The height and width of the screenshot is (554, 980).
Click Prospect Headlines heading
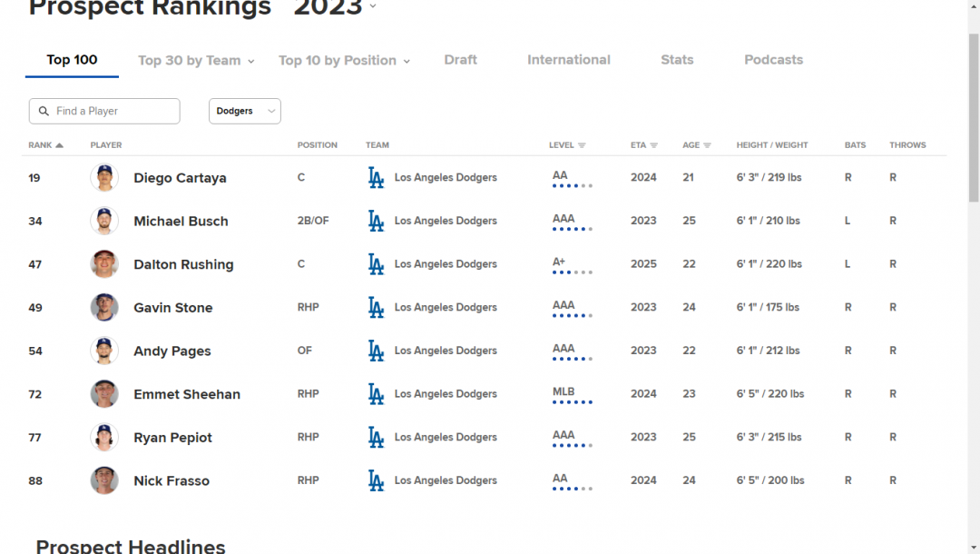point(131,546)
